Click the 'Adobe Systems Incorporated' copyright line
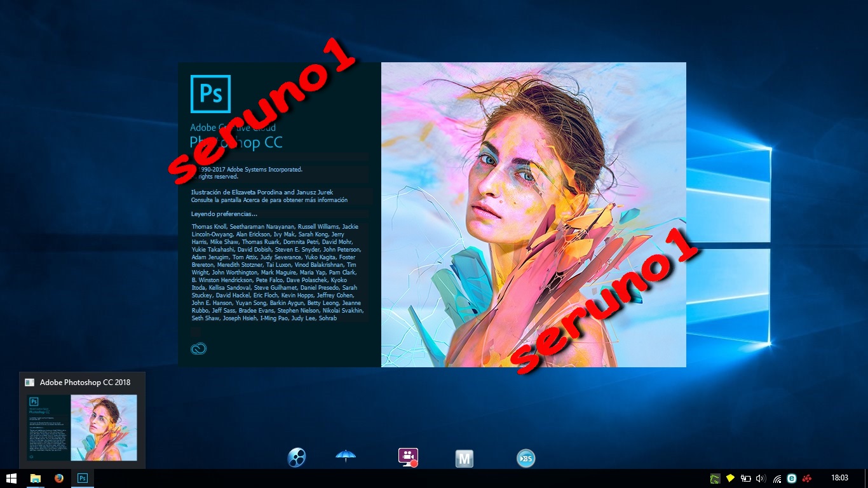 click(248, 170)
